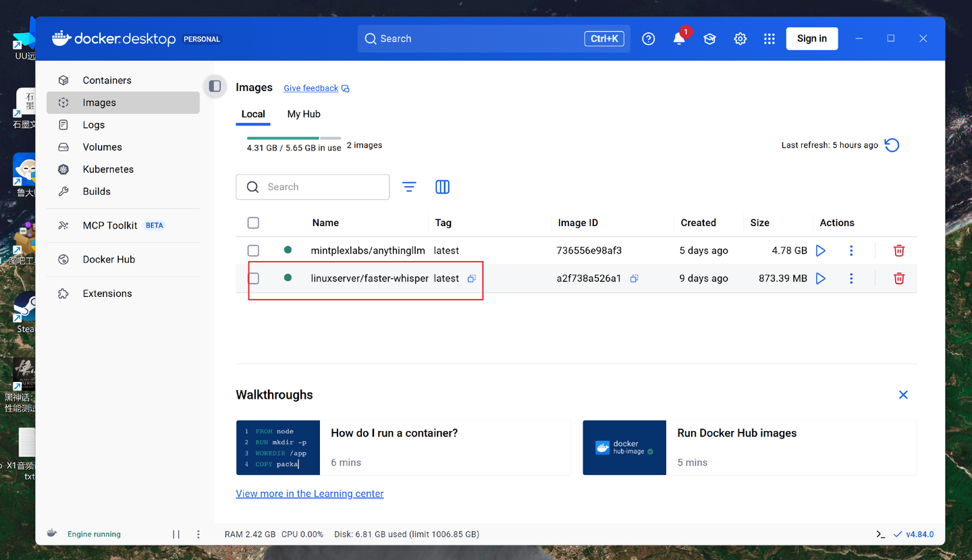
Task: Click the mintplexlabs/anythingllm image name
Action: [368, 251]
